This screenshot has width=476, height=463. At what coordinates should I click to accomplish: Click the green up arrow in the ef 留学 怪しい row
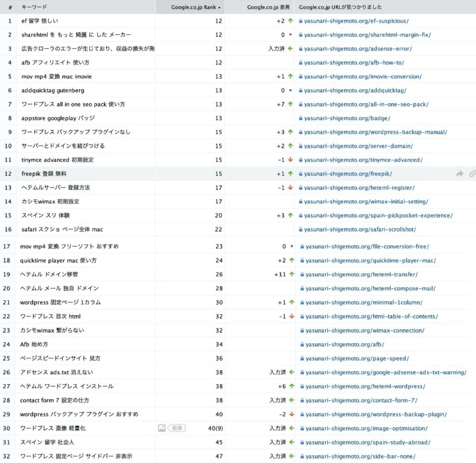coord(291,21)
